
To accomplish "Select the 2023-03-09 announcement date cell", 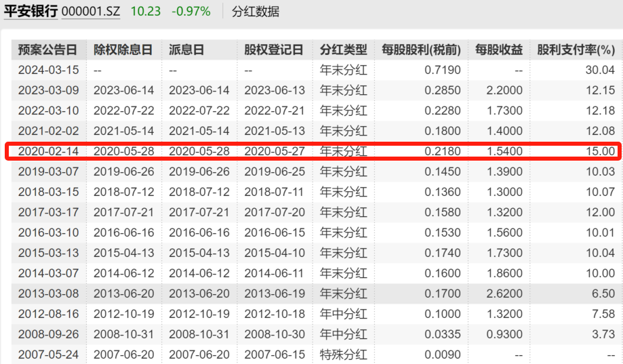I will (x=49, y=90).
